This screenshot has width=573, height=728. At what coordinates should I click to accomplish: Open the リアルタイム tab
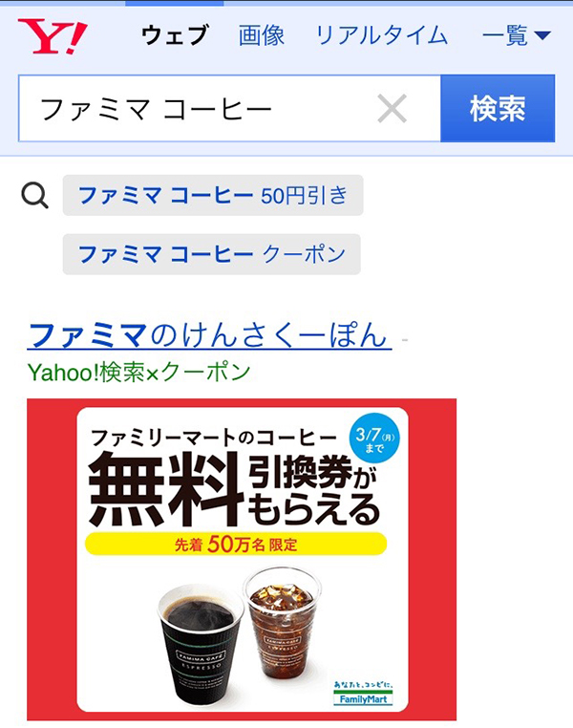[x=381, y=35]
